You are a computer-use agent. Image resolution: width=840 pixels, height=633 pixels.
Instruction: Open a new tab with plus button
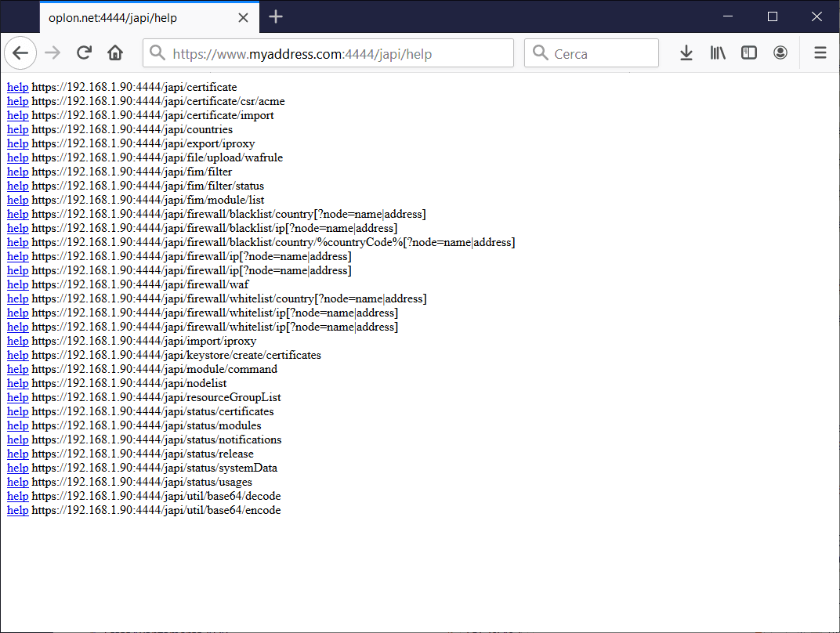275,17
